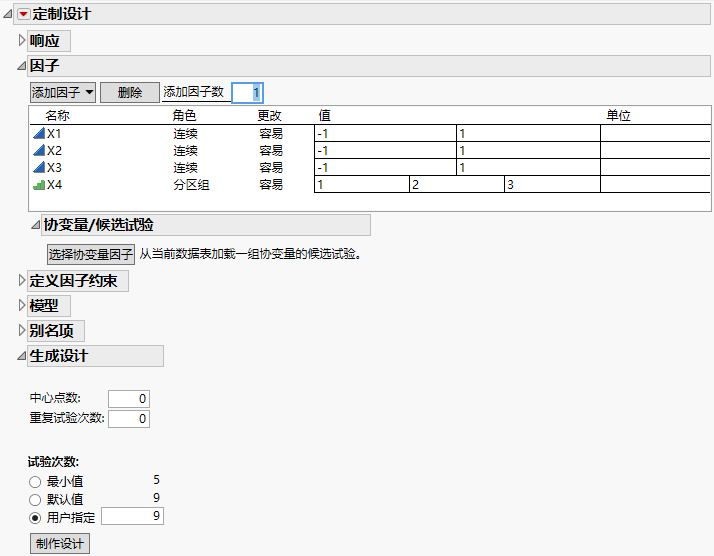Click the 分区组 role of X4

pyautogui.click(x=191, y=184)
